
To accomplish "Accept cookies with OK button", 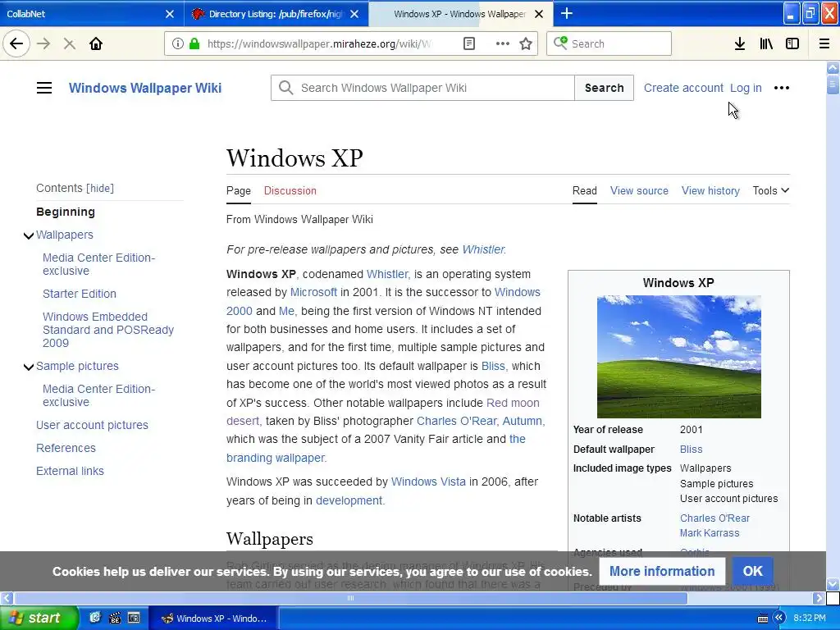I will (x=752, y=571).
